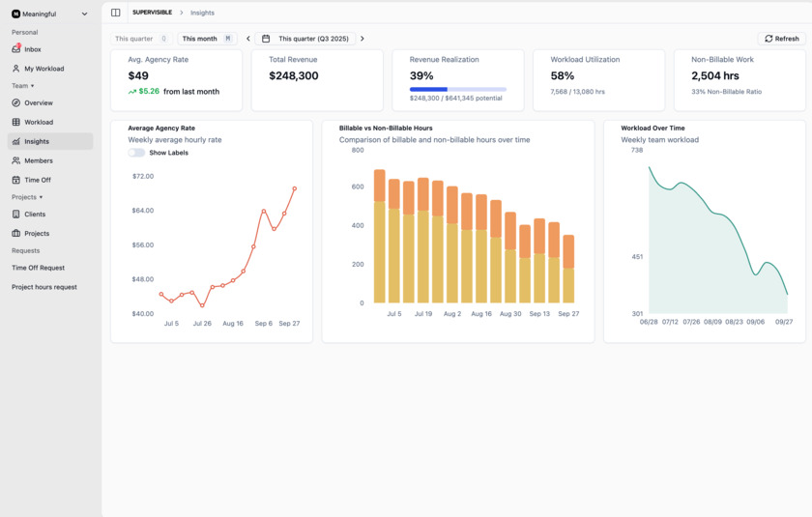Go to the previous quarter arrow
Screen dimensions: 812x517
(x=248, y=39)
